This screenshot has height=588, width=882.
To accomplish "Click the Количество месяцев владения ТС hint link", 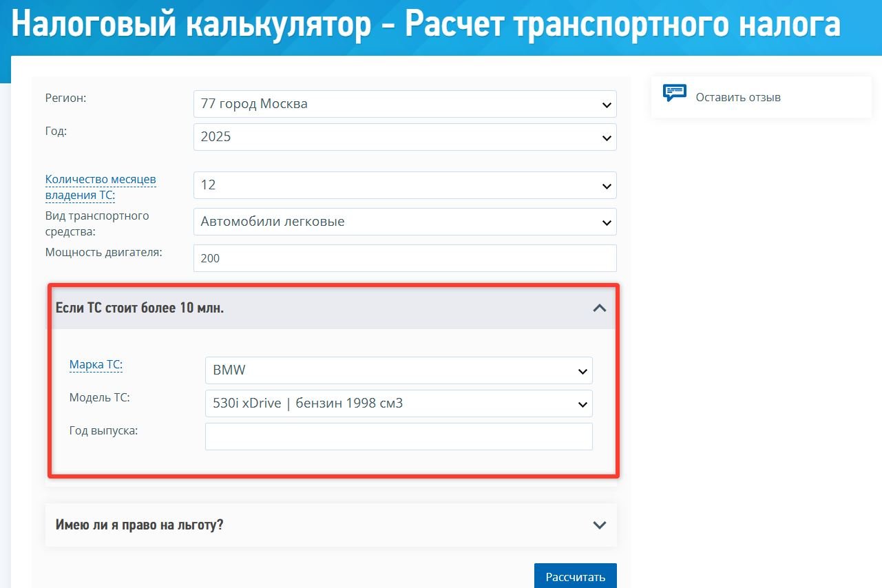I will 101,187.
